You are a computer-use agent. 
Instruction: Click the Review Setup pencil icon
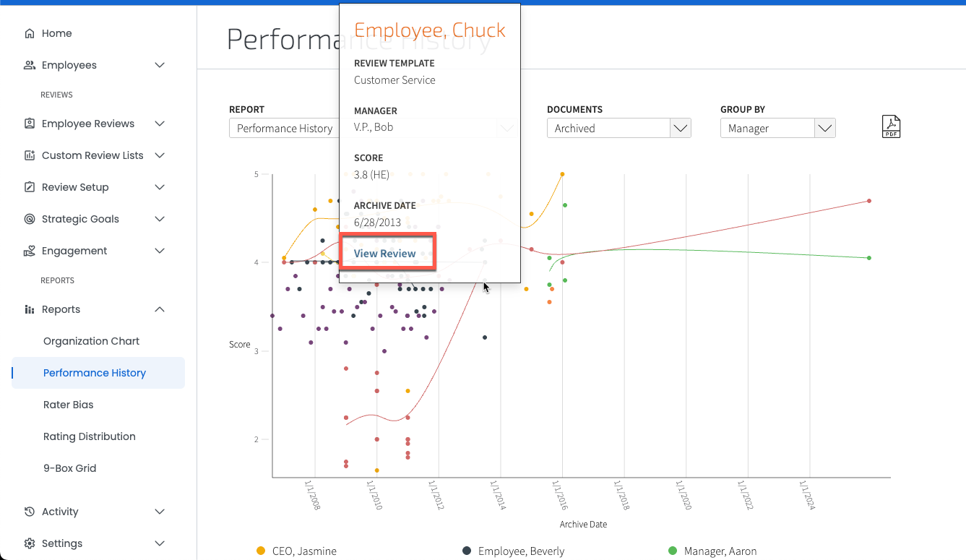[30, 187]
